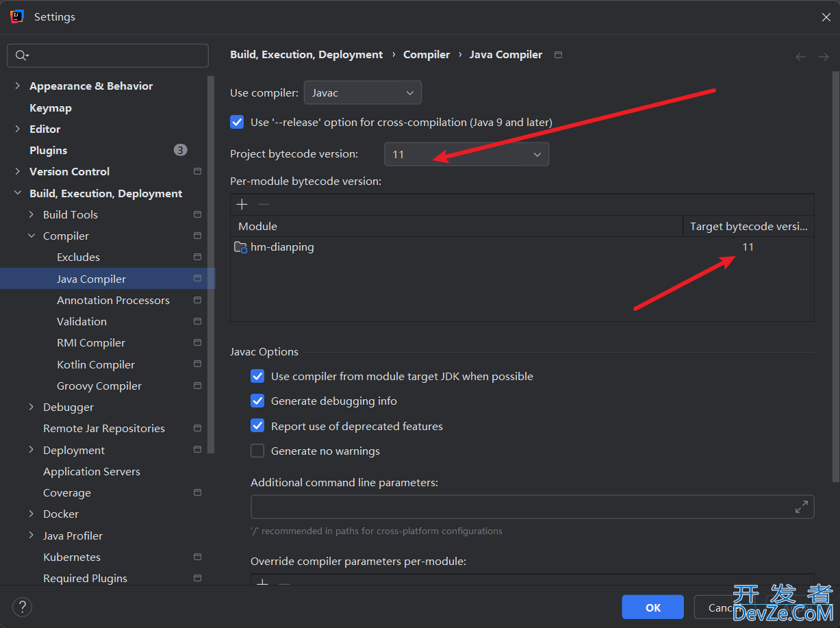
Task: Click the Module column header
Action: [457, 226]
